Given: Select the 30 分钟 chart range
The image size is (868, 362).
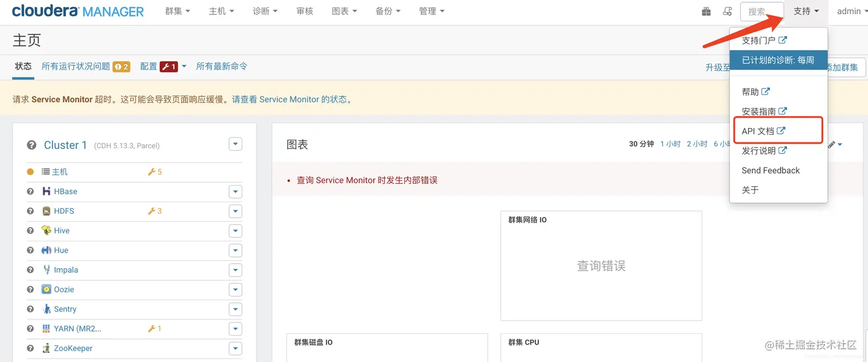Looking at the screenshot, I should (x=641, y=144).
